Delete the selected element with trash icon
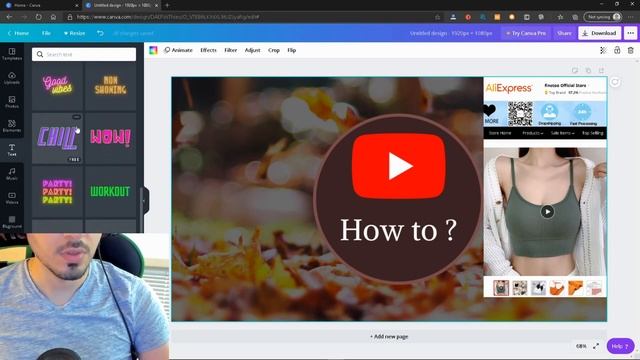Viewport: 640px width, 360px height. [631, 50]
